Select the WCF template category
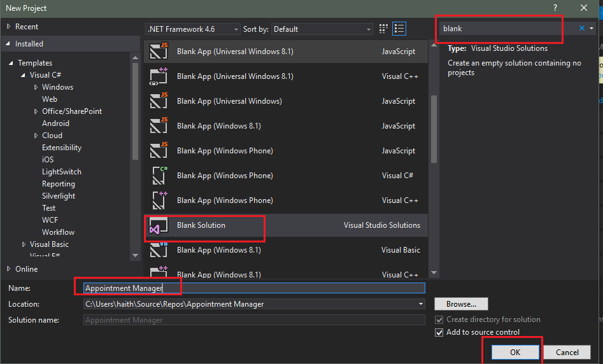This screenshot has width=603, height=364. (x=50, y=220)
